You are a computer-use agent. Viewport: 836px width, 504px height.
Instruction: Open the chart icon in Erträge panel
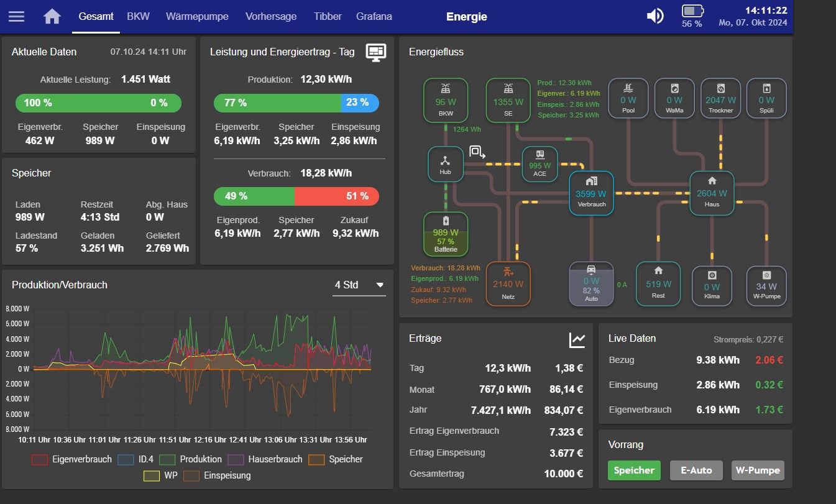click(577, 339)
